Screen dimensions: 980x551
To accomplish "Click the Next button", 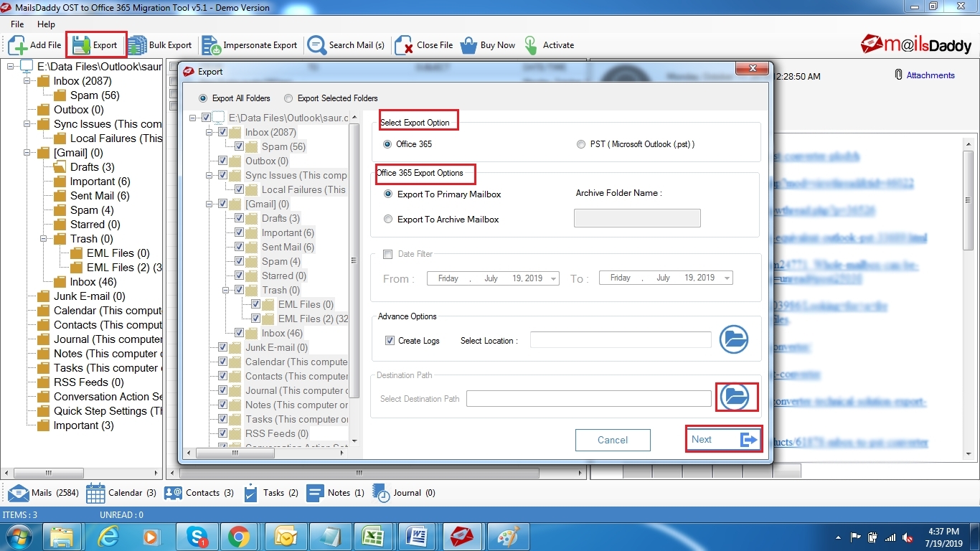I will (x=723, y=439).
